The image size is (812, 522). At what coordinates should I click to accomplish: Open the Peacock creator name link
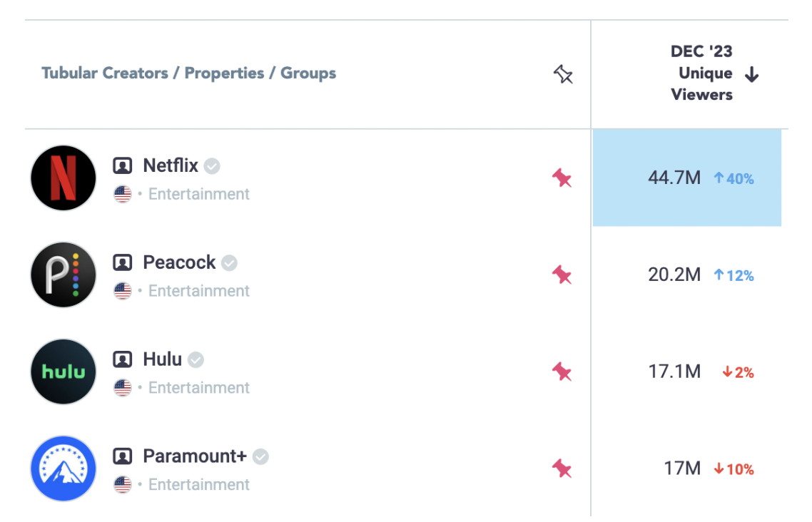point(179,262)
